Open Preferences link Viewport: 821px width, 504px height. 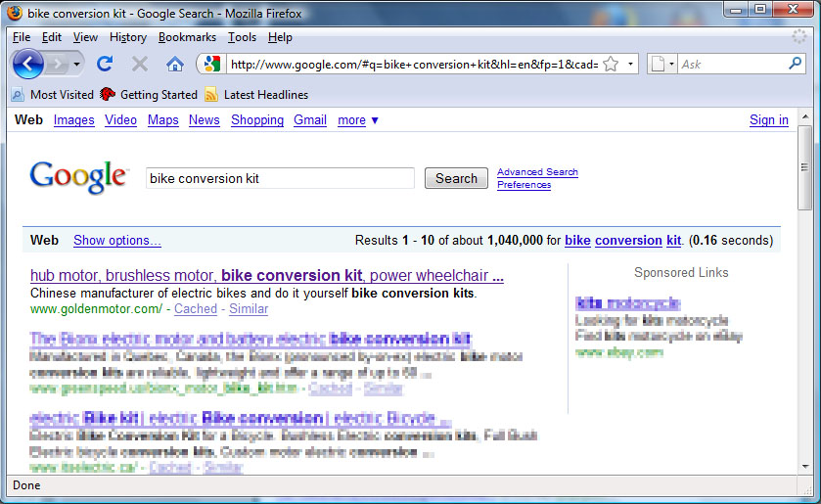524,184
